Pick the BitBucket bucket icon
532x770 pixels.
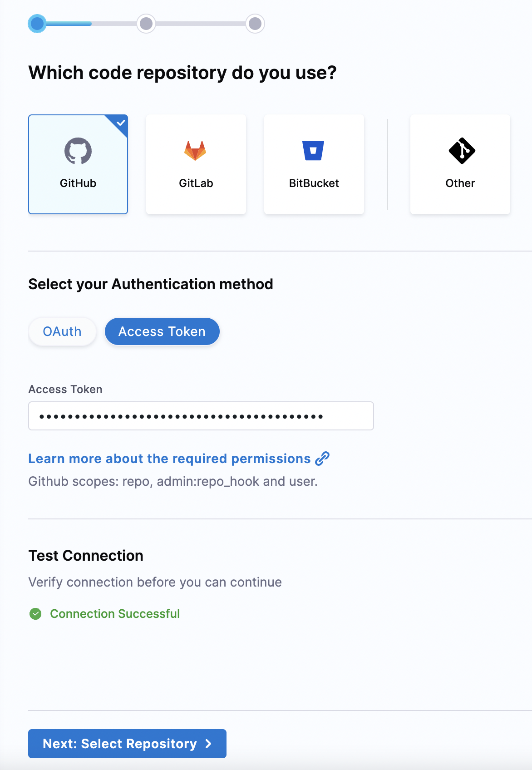[x=313, y=151]
